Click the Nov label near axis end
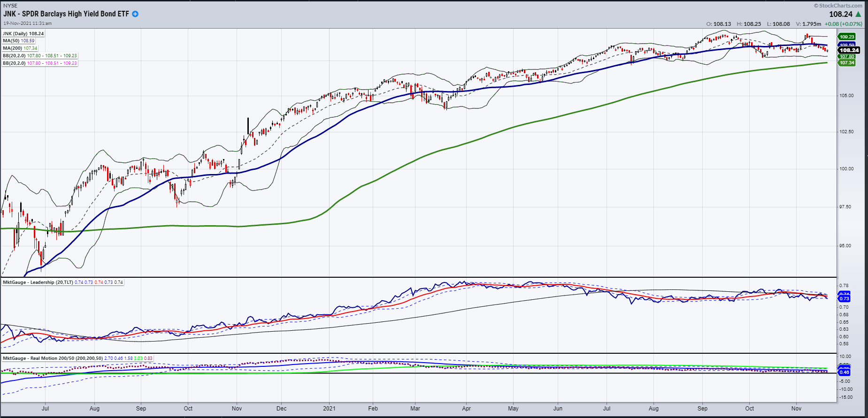Image resolution: width=868 pixels, height=418 pixels. click(x=797, y=409)
